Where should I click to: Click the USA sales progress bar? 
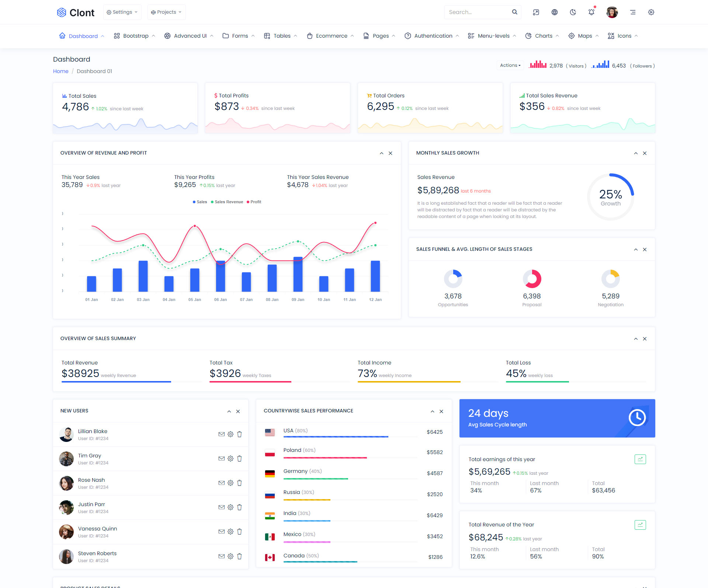click(x=336, y=437)
